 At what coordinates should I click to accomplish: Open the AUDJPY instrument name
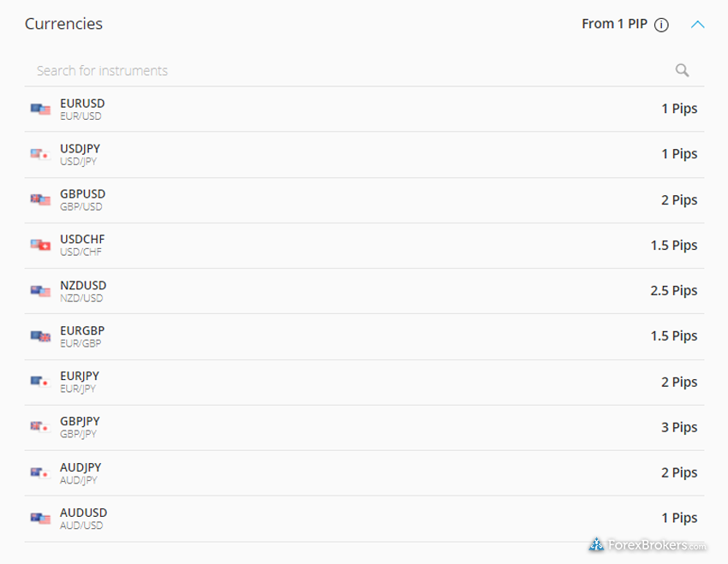point(81,467)
